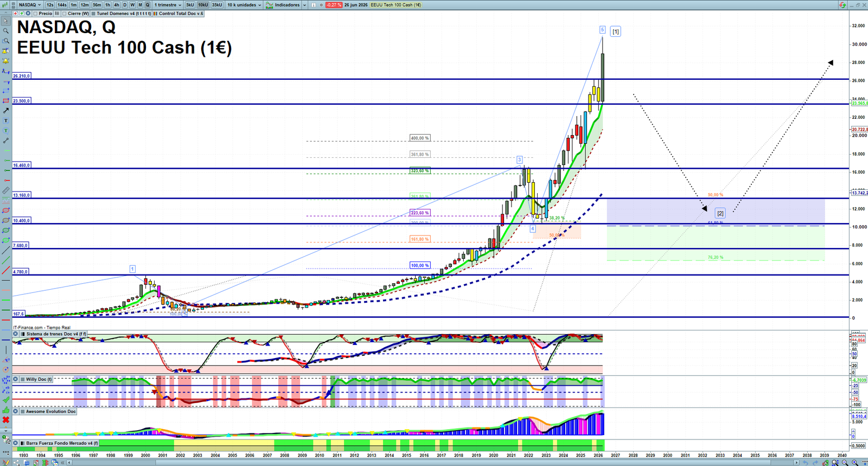The image size is (868, 466).
Task: Open the 10 k unidades dropdown
Action: (244, 5)
